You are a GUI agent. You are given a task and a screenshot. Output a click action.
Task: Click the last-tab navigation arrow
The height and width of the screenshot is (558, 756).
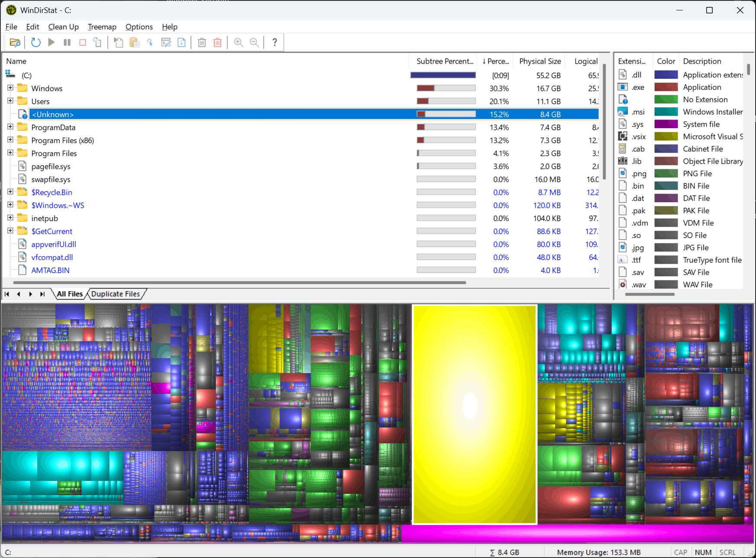[x=42, y=294]
